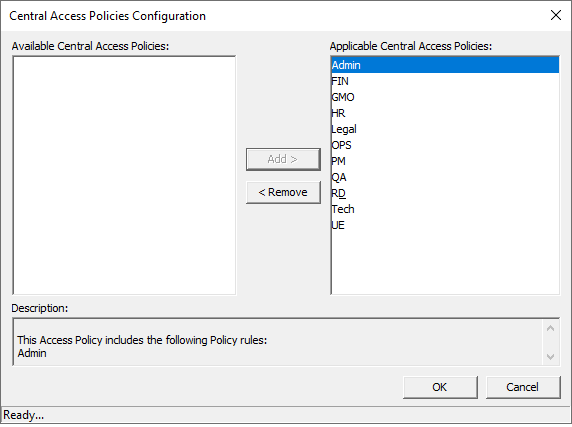This screenshot has width=572, height=427.
Task: Click the description scrollbar up arrow
Action: click(550, 329)
